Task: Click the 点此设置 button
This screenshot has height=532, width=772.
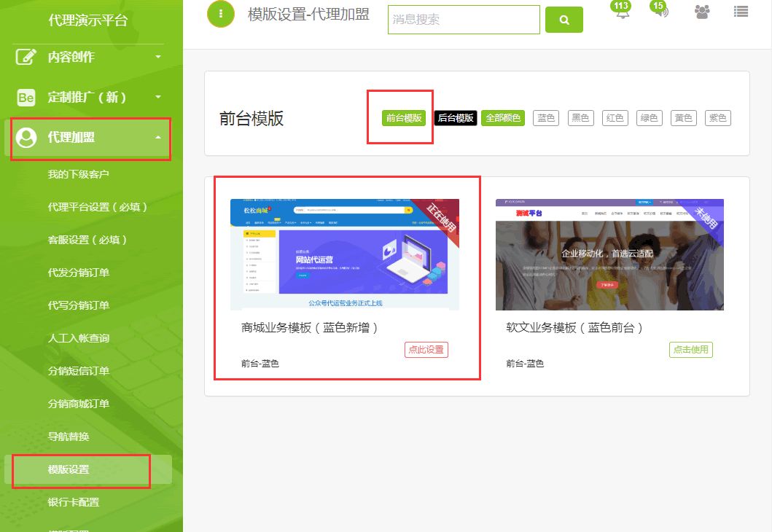Action: click(426, 350)
